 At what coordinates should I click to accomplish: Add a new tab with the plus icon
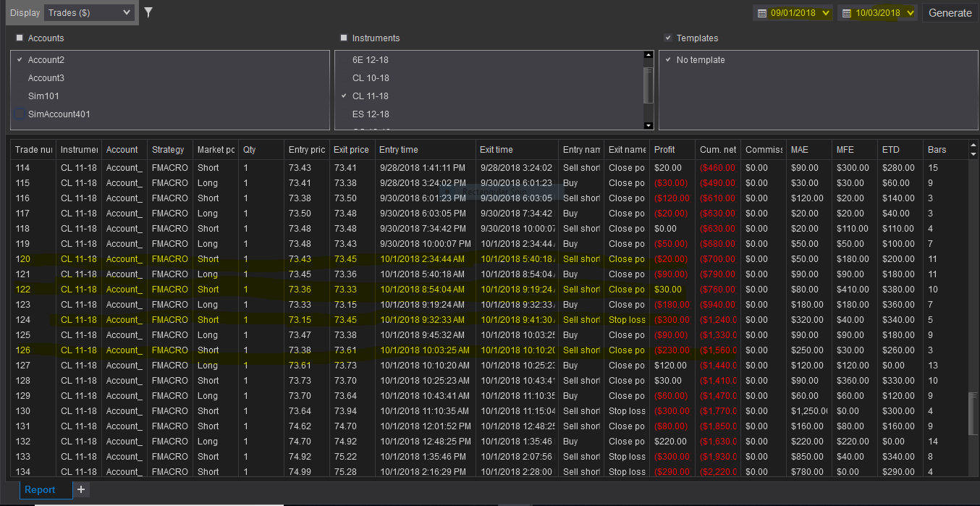(81, 489)
